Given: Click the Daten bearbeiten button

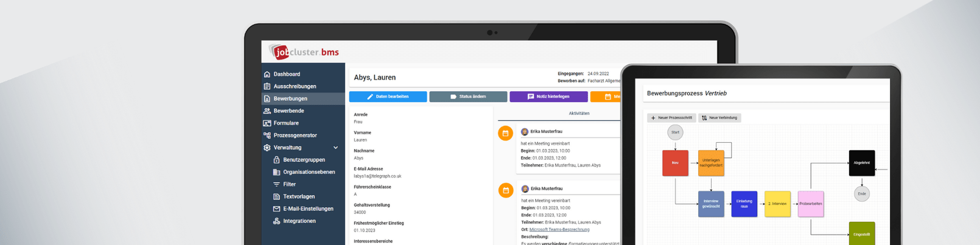Looking at the screenshot, I should pyautogui.click(x=388, y=97).
